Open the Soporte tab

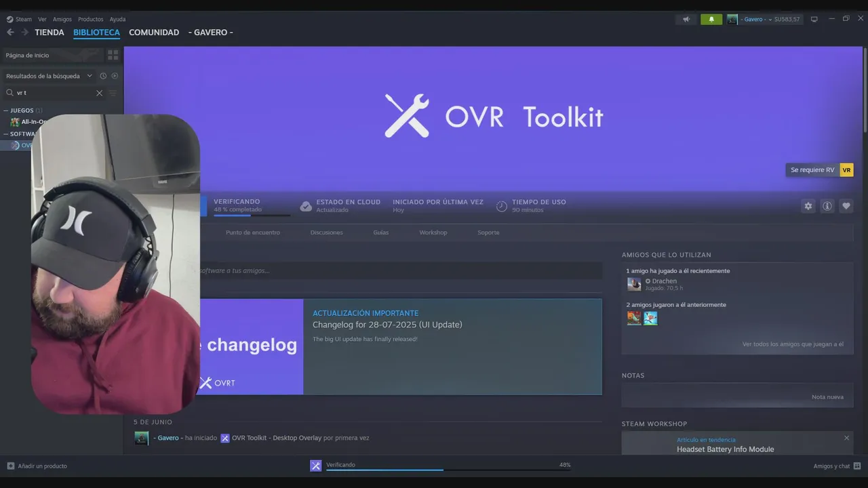(x=488, y=232)
